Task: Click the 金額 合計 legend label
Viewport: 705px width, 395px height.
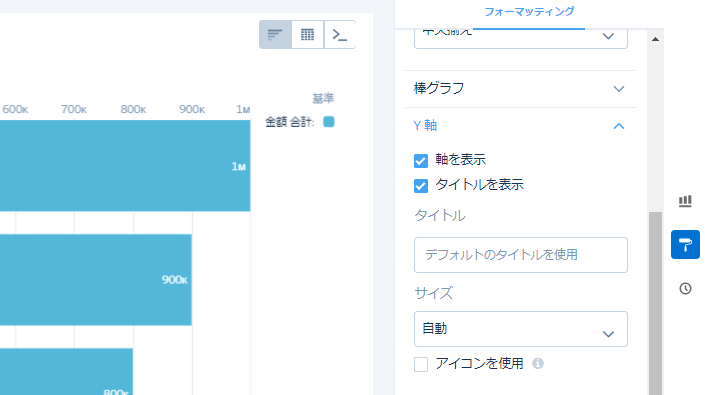Action: 290,122
